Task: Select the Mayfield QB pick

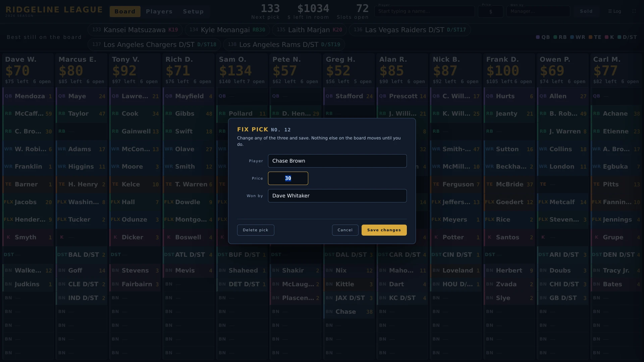Action: [189, 96]
